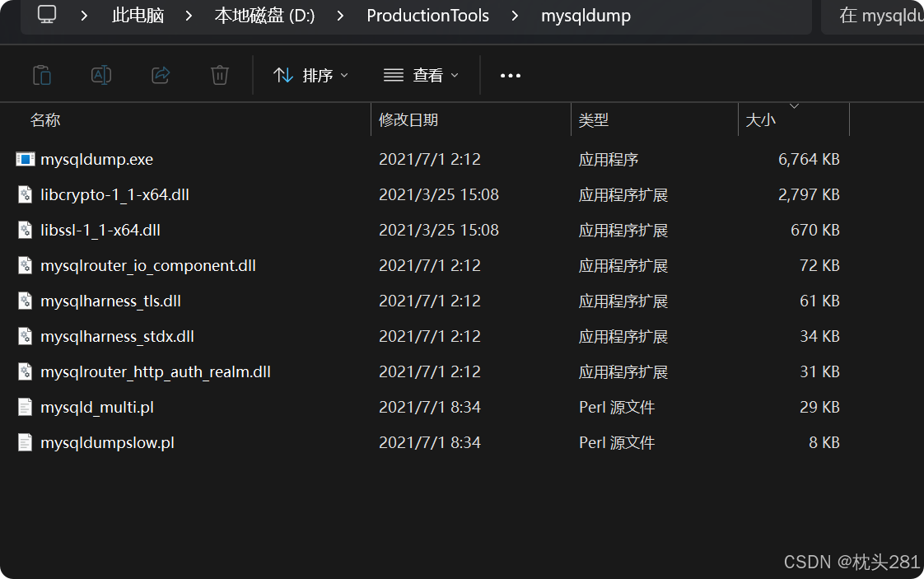The height and width of the screenshot is (579, 924).
Task: Click the share icon
Action: click(x=161, y=74)
